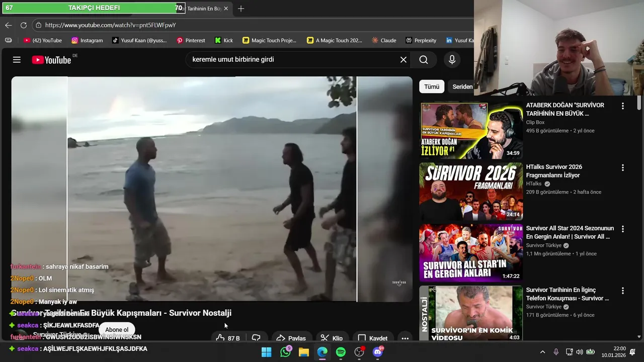644x362 pixels.
Task: Share the video with Paylaş
Action: coord(291,338)
